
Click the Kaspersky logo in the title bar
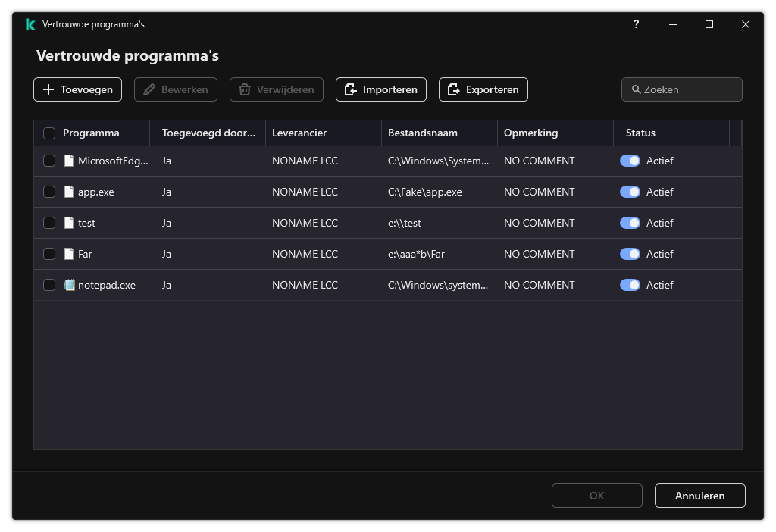[x=30, y=24]
